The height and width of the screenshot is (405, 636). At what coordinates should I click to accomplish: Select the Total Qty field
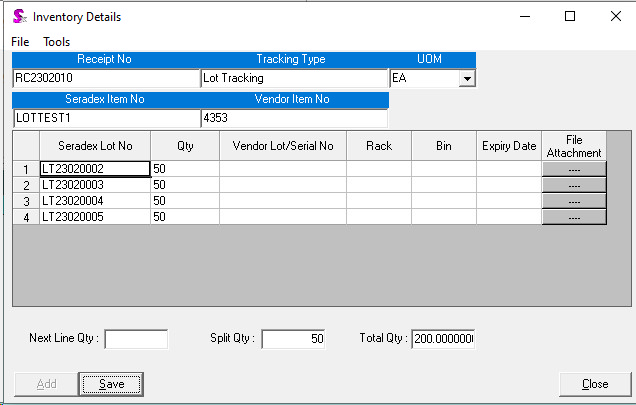[443, 339]
